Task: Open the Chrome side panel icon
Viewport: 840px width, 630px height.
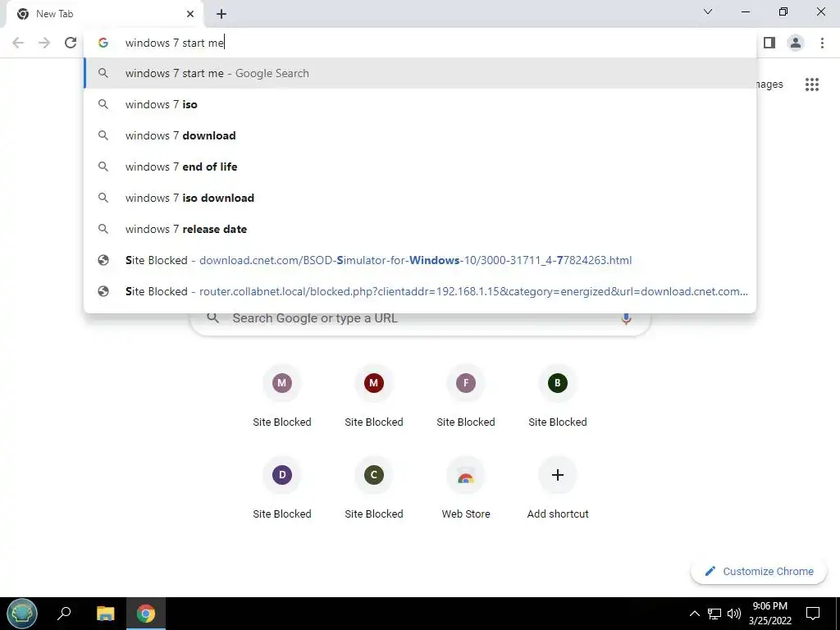Action: point(769,43)
